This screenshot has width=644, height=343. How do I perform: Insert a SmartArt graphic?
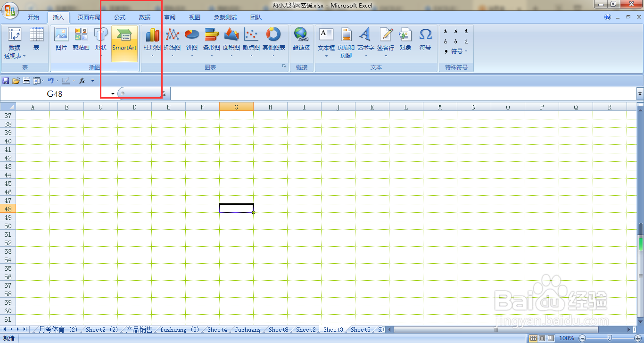click(124, 43)
